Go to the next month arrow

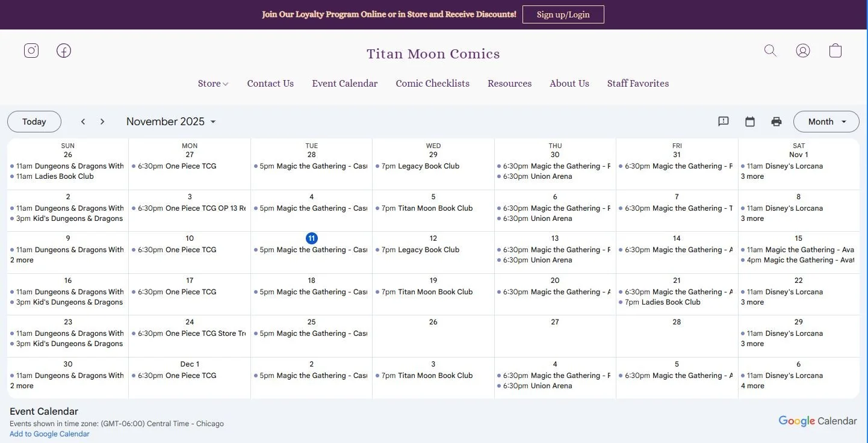tap(102, 122)
